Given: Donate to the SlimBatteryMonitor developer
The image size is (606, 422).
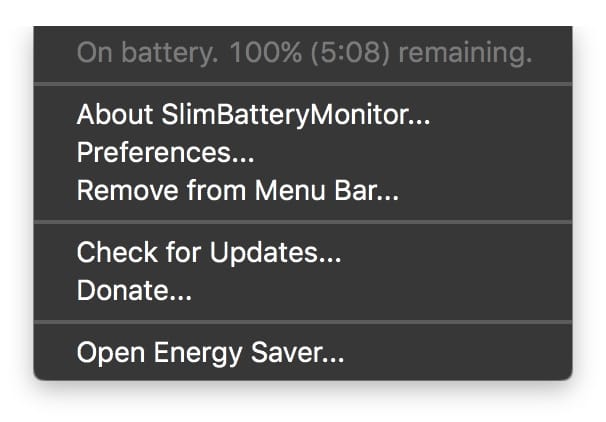Looking at the screenshot, I should (134, 291).
